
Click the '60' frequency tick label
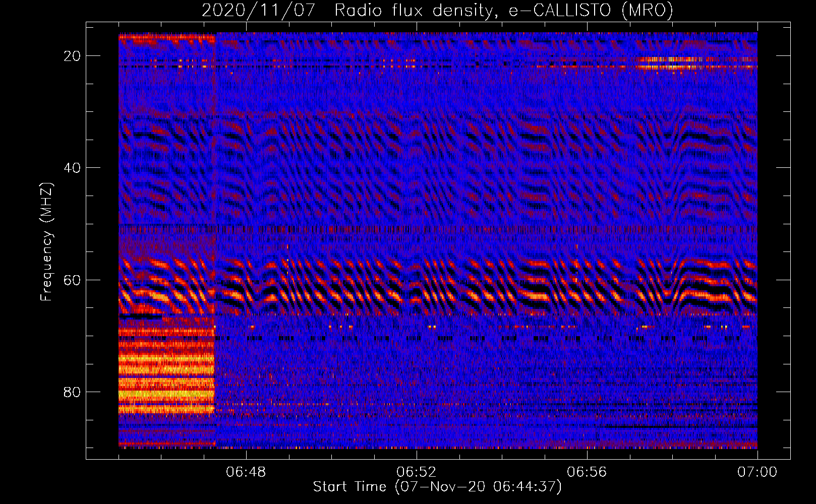(x=73, y=280)
